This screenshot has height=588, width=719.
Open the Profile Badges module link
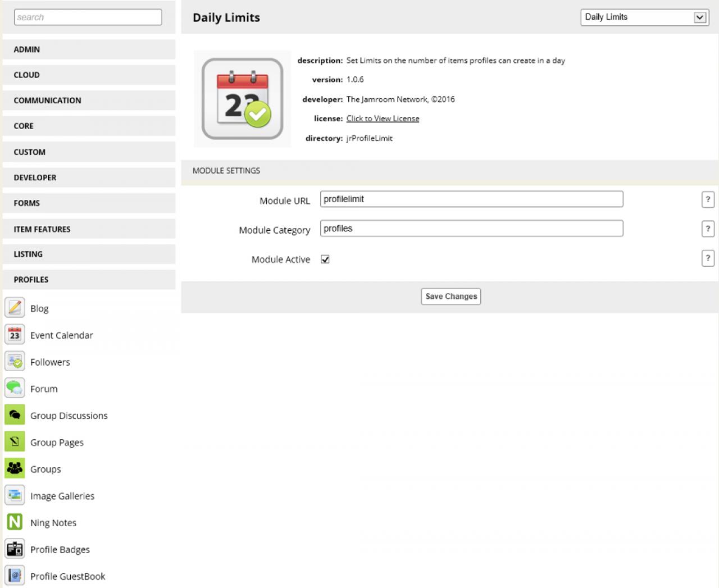click(60, 549)
